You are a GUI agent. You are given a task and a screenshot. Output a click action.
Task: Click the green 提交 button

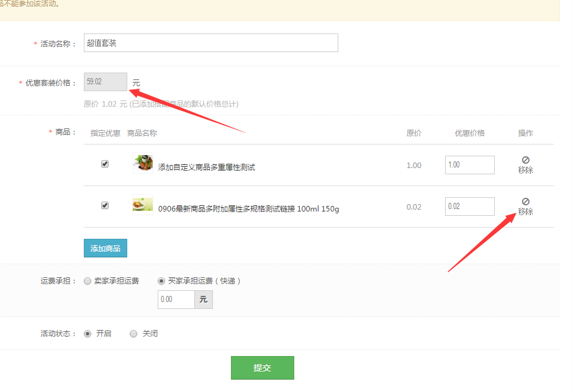(263, 368)
